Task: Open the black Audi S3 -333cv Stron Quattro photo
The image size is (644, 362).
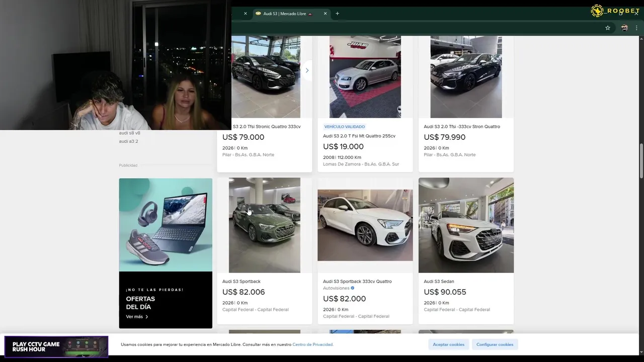Action: (x=466, y=77)
